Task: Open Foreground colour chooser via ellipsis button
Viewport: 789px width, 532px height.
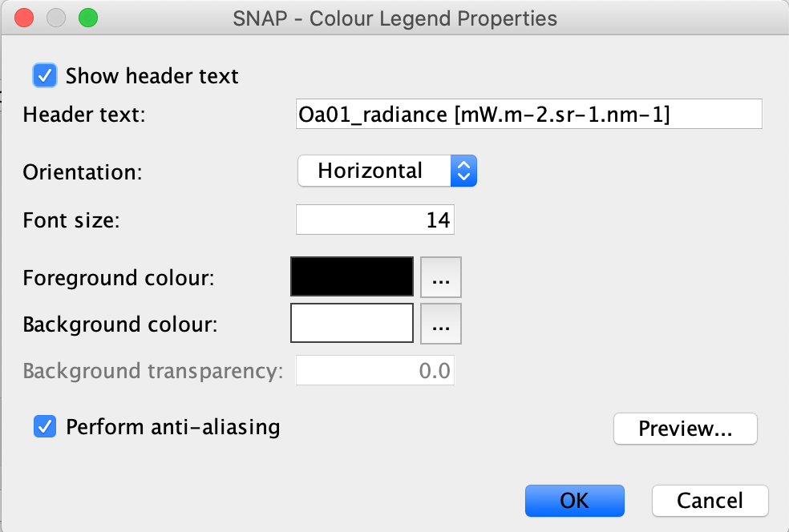Action: [x=441, y=277]
